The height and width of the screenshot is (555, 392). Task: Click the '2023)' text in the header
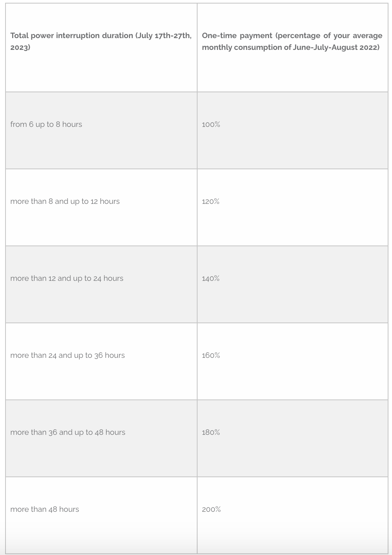click(20, 48)
